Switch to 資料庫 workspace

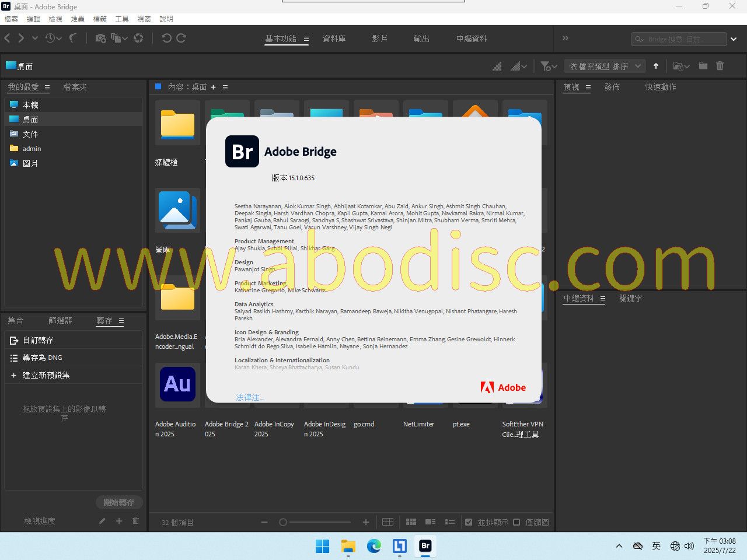[334, 38]
